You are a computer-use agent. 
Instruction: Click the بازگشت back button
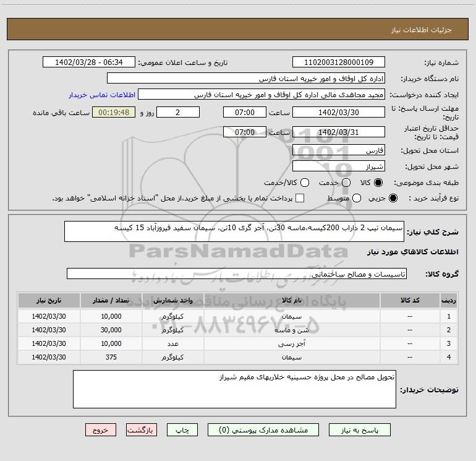tap(142, 430)
